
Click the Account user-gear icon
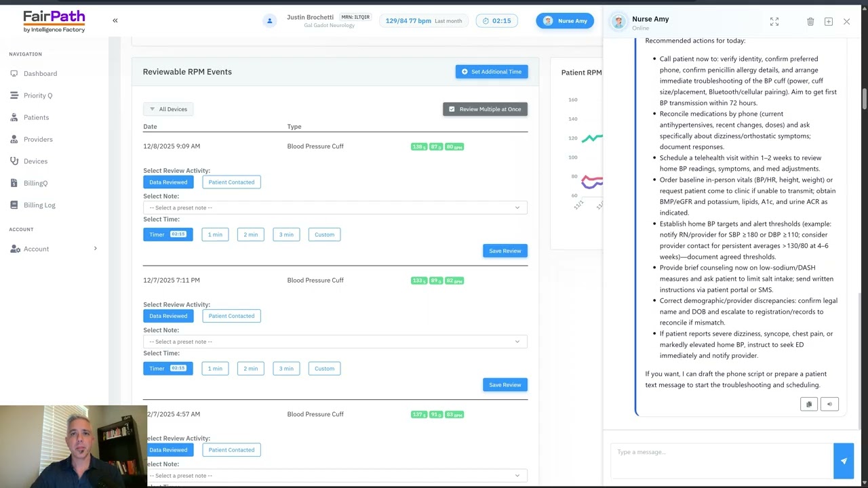click(x=15, y=249)
